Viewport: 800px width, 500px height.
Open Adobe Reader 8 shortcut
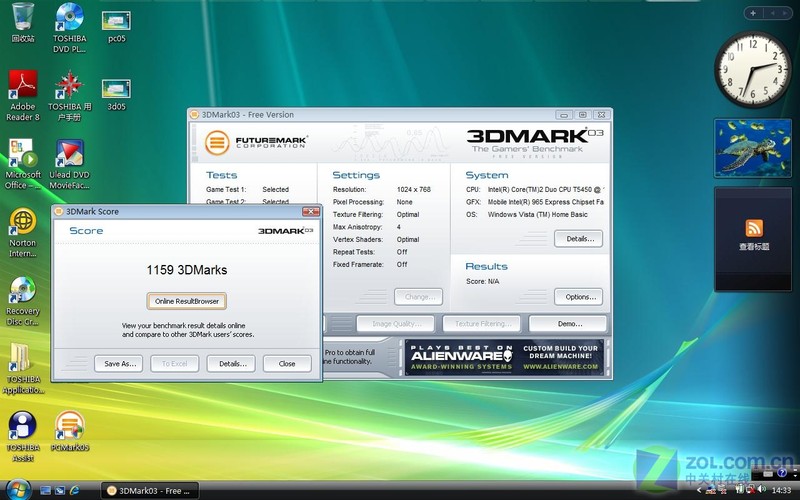coord(22,95)
